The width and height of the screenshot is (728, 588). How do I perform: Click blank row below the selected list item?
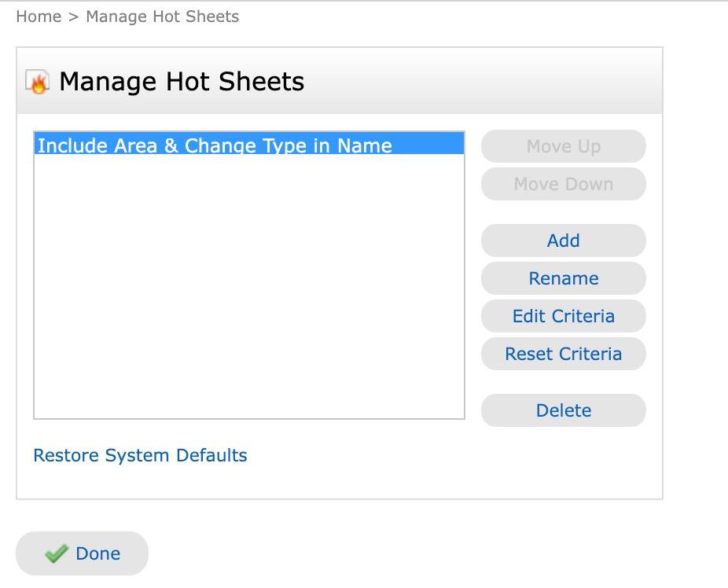248,167
